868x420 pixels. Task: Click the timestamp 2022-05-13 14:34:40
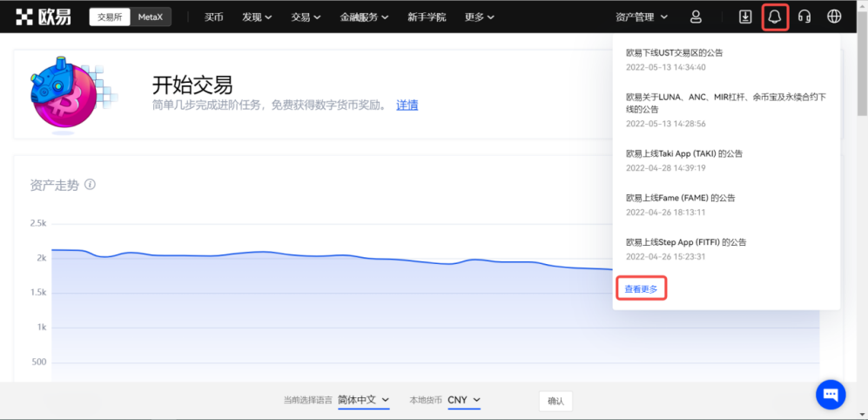pos(666,67)
